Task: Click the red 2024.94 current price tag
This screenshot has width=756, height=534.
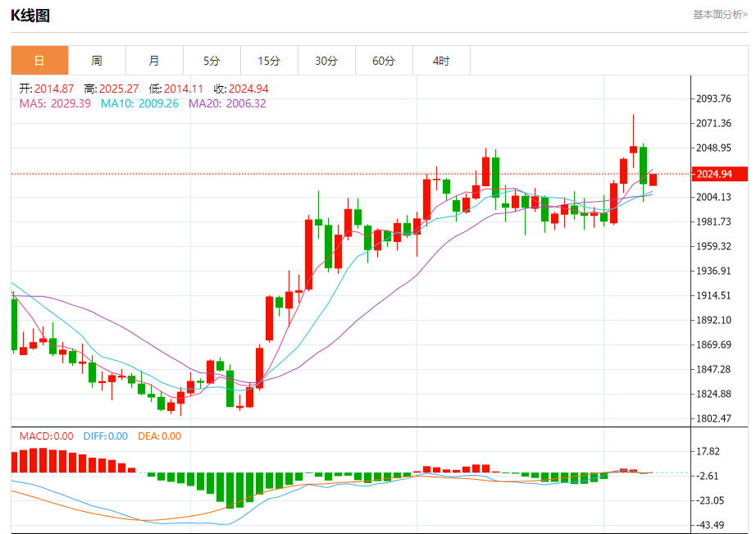Action: [x=719, y=174]
